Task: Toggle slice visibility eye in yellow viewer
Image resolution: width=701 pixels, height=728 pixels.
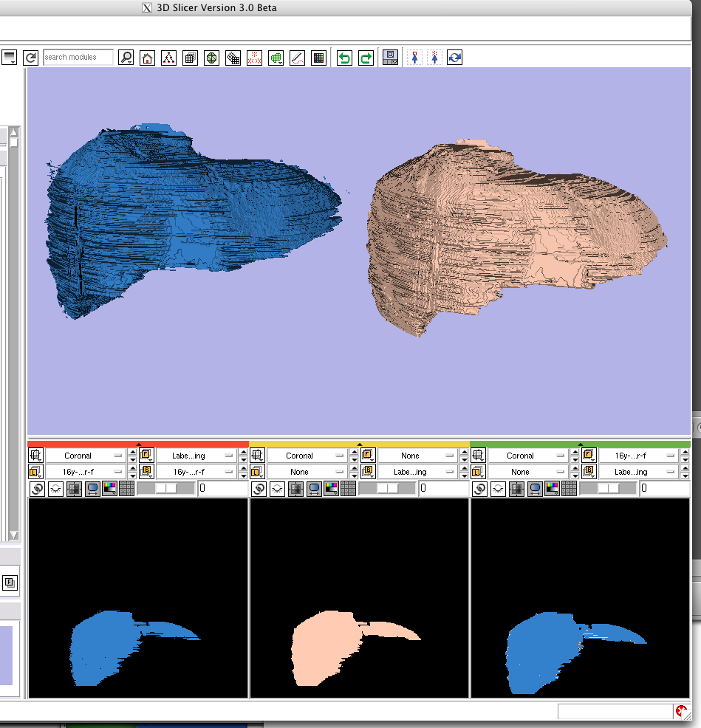Action: point(277,488)
